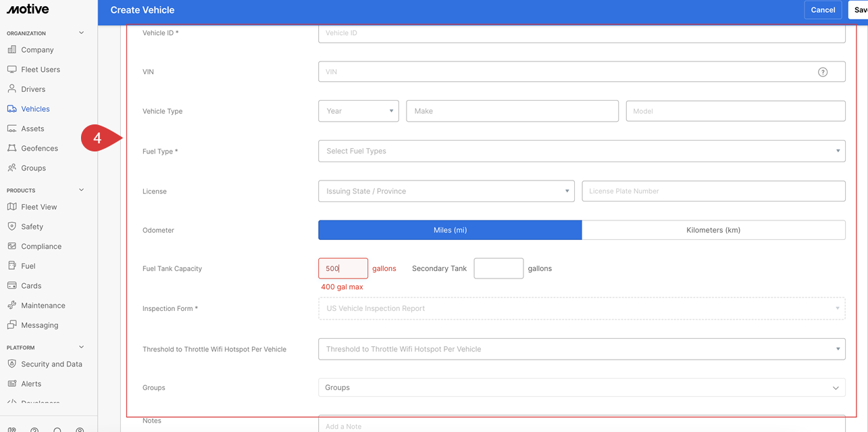Screen dimensions: 868x432
Task: Click the Security and Data shield icon
Action: pos(11,363)
